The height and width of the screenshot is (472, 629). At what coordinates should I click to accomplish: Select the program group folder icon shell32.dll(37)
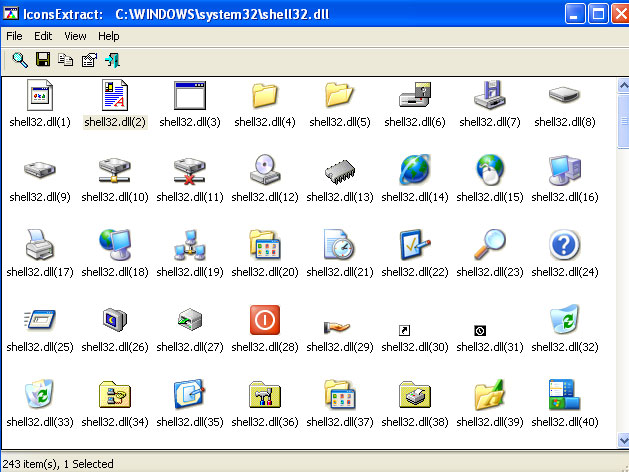[x=340, y=395]
